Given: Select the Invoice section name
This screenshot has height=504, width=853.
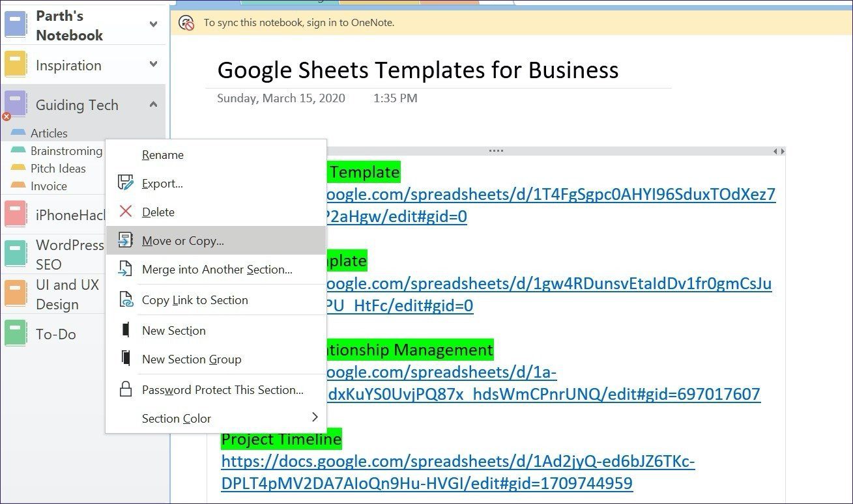Looking at the screenshot, I should (x=49, y=186).
